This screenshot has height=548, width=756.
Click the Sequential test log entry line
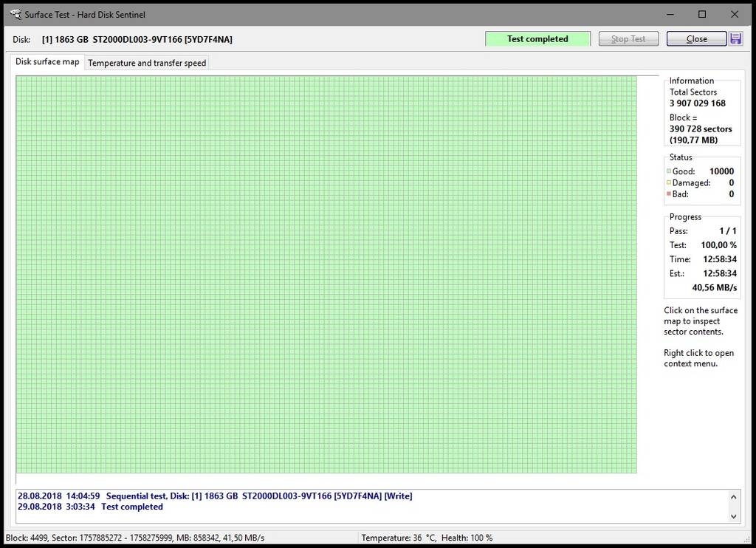point(215,496)
